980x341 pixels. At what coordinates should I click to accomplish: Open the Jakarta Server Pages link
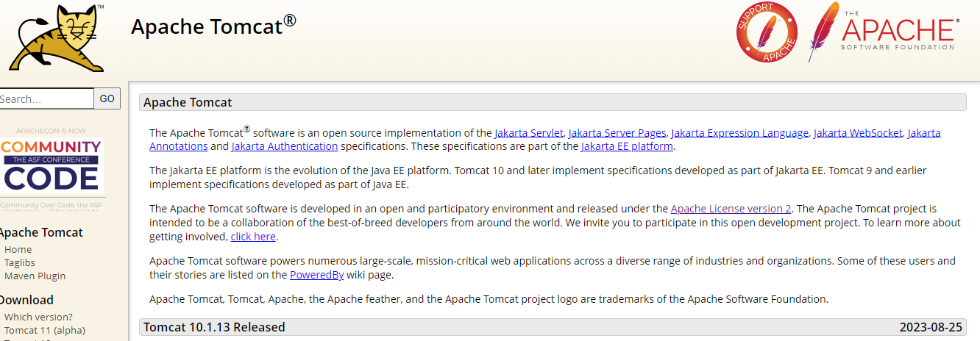click(617, 133)
